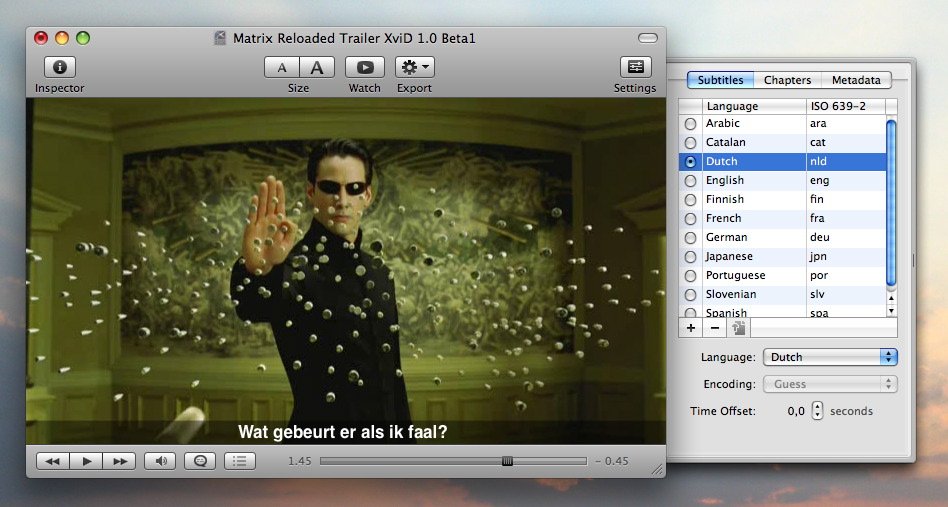Open the Export gear menu

[x=415, y=67]
